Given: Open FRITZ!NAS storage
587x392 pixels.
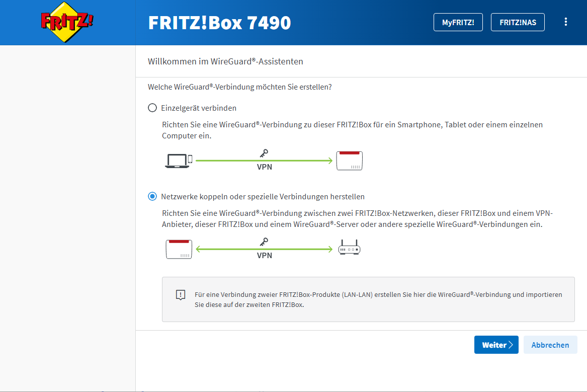Looking at the screenshot, I should [x=518, y=22].
